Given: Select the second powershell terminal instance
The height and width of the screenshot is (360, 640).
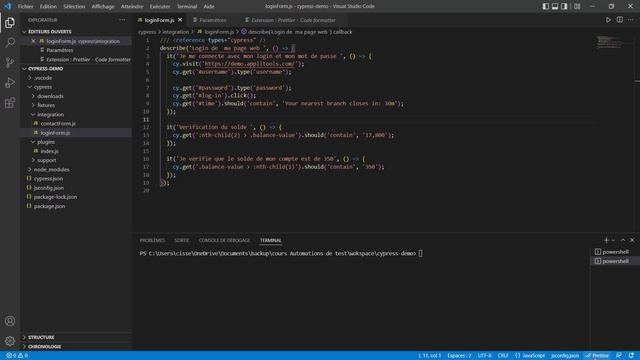Looking at the screenshot, I should click(615, 261).
